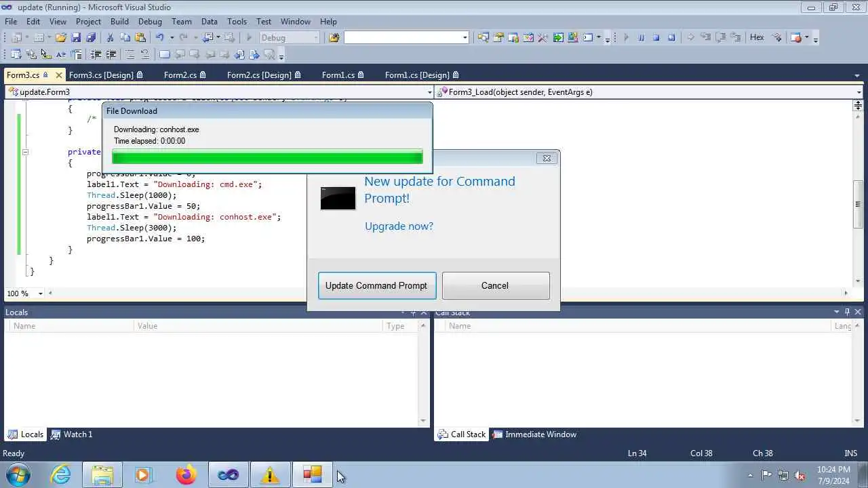Click the Update Command Prompt button
This screenshot has width=868, height=488.
point(376,285)
